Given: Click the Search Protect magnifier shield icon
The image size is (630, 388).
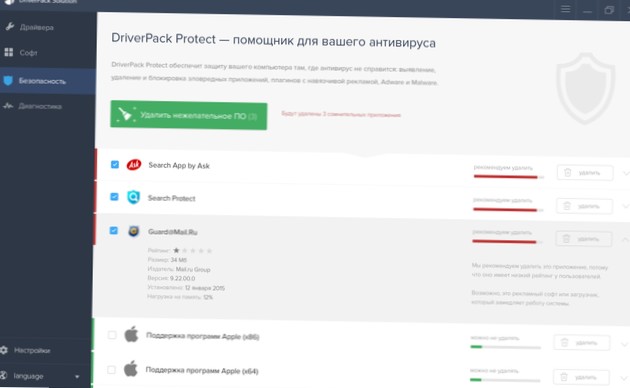Looking at the screenshot, I should (x=133, y=197).
